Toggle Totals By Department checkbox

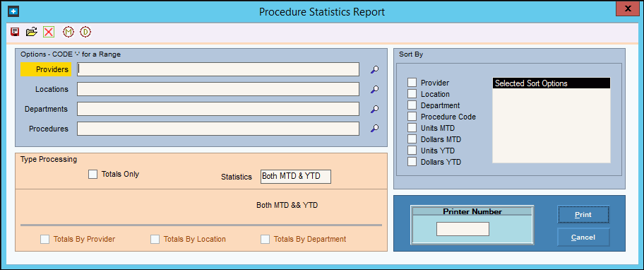click(266, 239)
